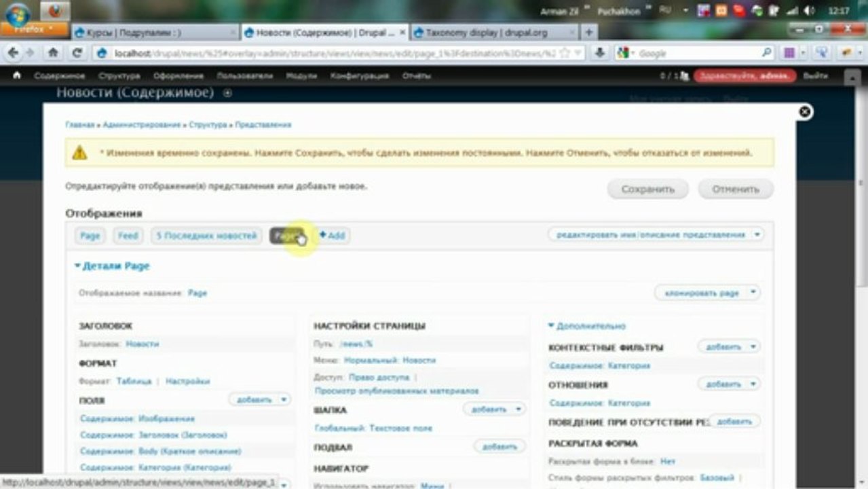Close the Новости (Содержимое) browser tab
868x489 pixels.
pyautogui.click(x=403, y=32)
